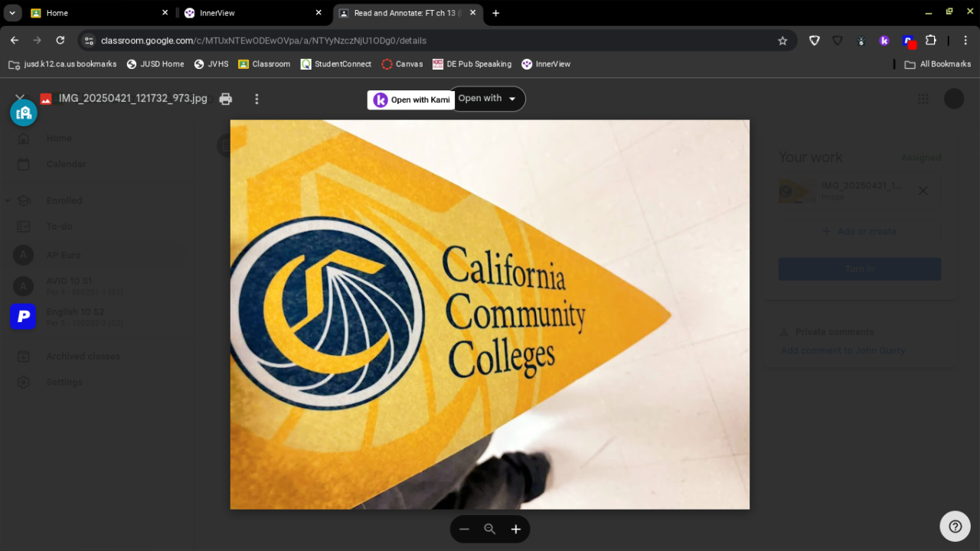The height and width of the screenshot is (551, 980).
Task: Expand the tab search dropdown
Action: [x=12, y=13]
